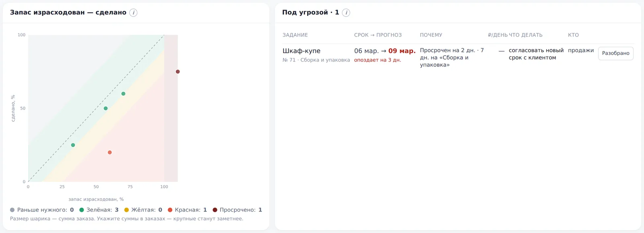Select the middle green data point

click(x=105, y=108)
